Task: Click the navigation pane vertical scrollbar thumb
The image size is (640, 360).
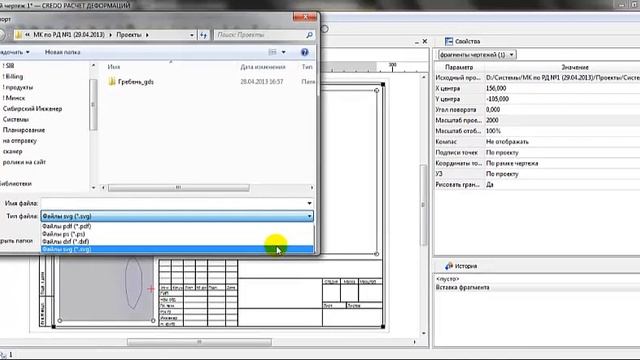Action: tap(93, 104)
